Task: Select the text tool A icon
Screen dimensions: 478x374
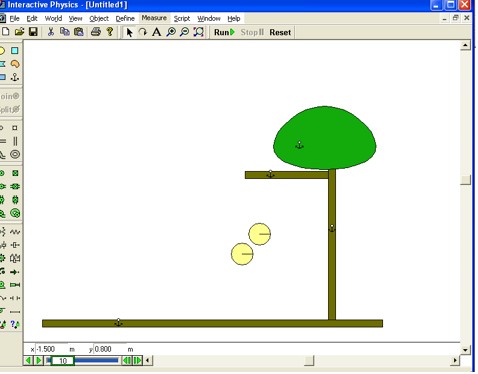Action: click(x=156, y=32)
